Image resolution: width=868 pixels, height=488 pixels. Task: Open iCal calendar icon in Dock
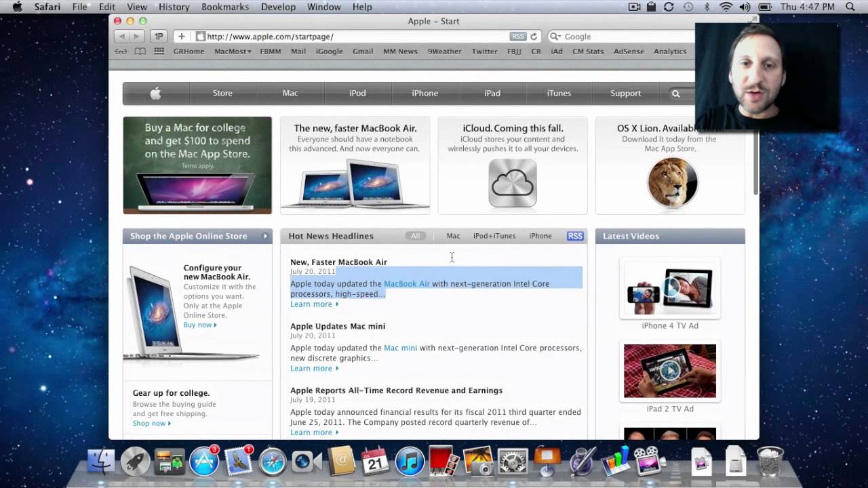tap(375, 462)
